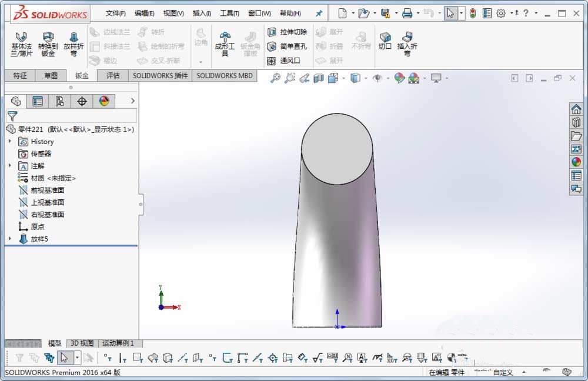Screen dimensions: 588x381
Task: Select 前视基准面 in the tree
Action: pos(42,190)
